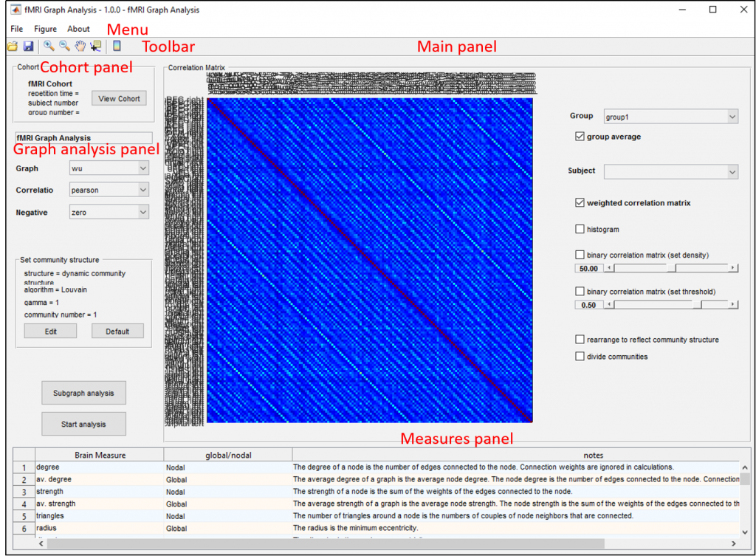Open a file using the folder icon

[13, 46]
